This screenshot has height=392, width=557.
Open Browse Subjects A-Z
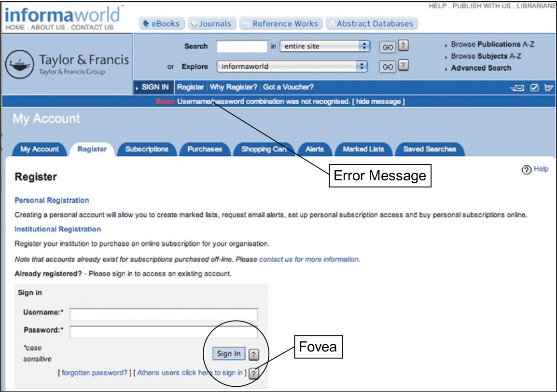click(486, 56)
